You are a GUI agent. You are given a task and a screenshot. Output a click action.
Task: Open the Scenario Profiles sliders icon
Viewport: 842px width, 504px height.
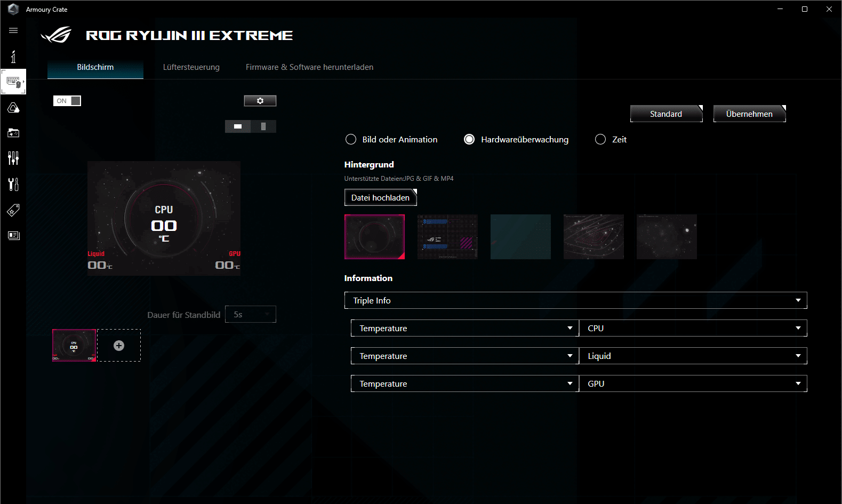tap(13, 158)
